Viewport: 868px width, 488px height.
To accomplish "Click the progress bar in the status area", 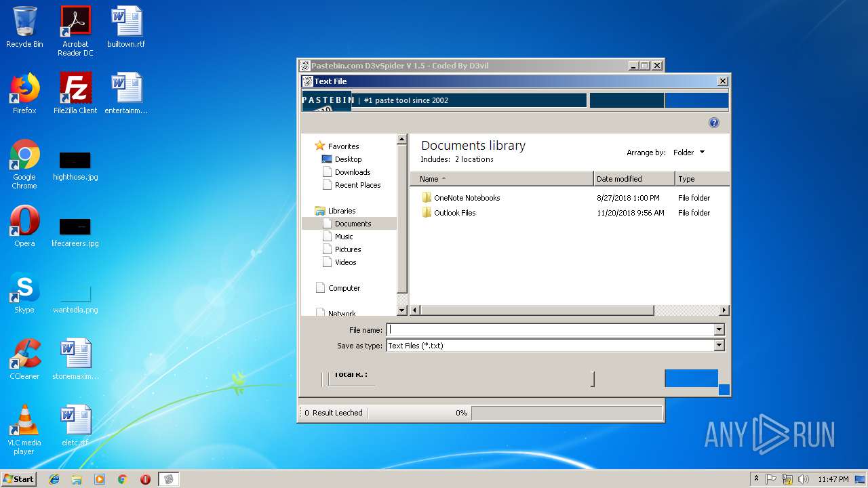I will (566, 413).
